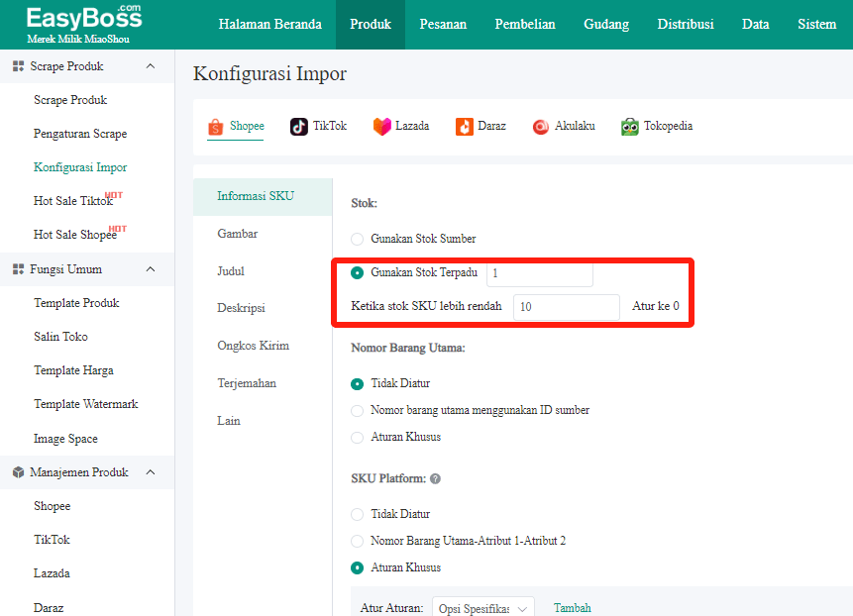Open the Gudang menu
This screenshot has width=853, height=616.
(x=606, y=25)
